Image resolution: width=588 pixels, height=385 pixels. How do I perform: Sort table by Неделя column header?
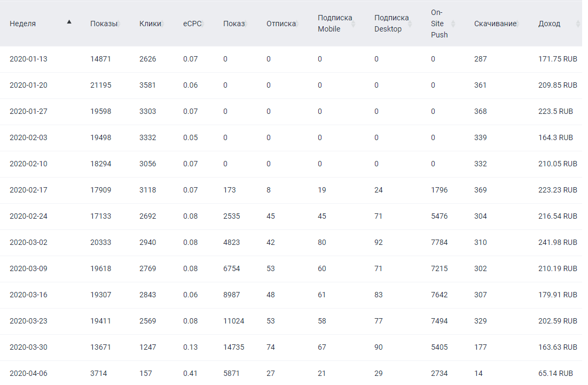click(x=23, y=24)
